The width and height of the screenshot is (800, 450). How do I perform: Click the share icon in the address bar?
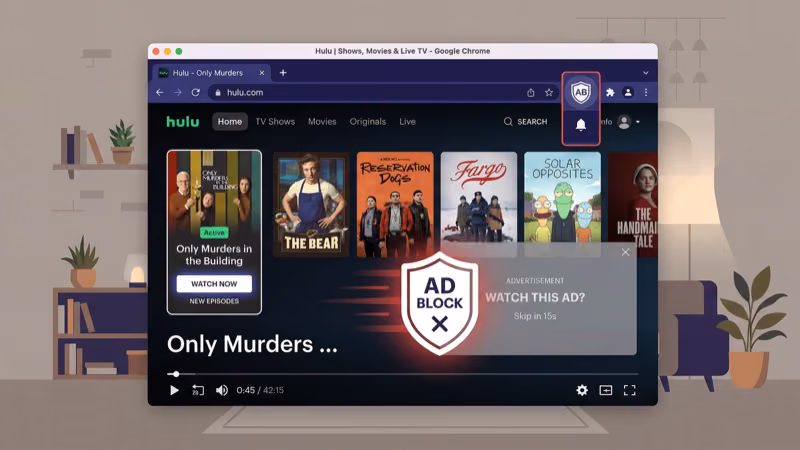(x=531, y=92)
